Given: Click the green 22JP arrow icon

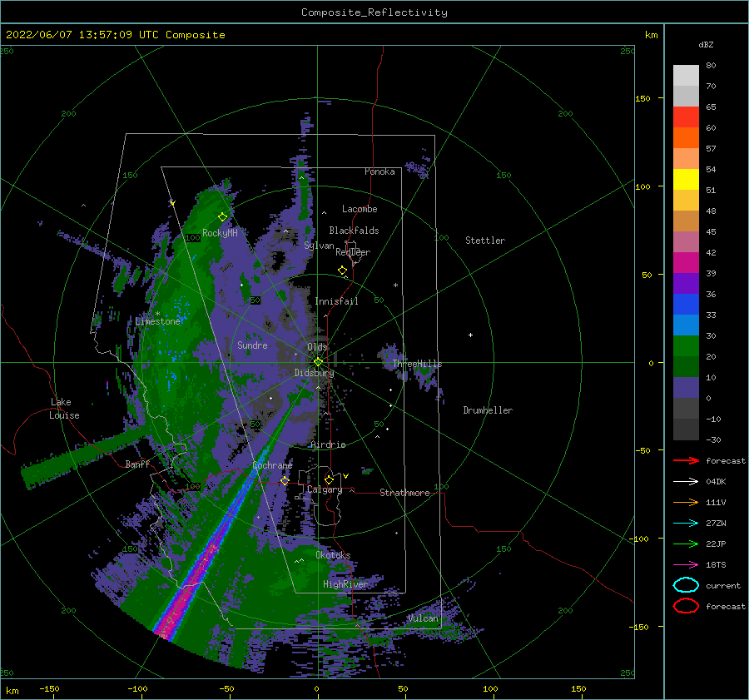Looking at the screenshot, I should point(686,544).
